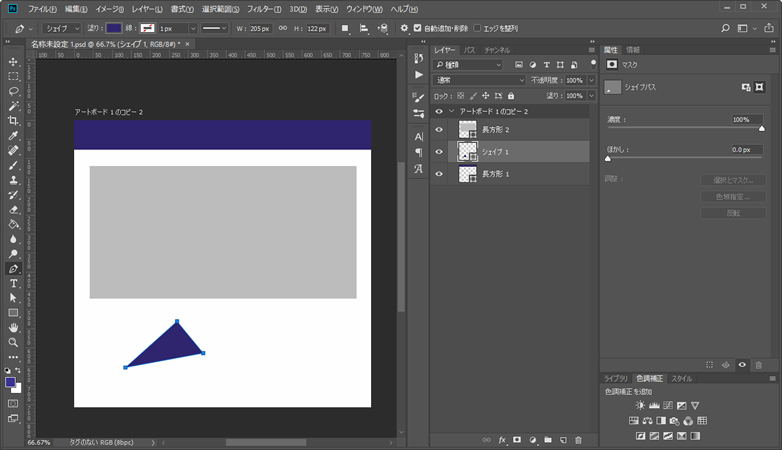Delete layer using trash icon in Layers panel
The height and width of the screenshot is (450, 782).
[x=579, y=440]
